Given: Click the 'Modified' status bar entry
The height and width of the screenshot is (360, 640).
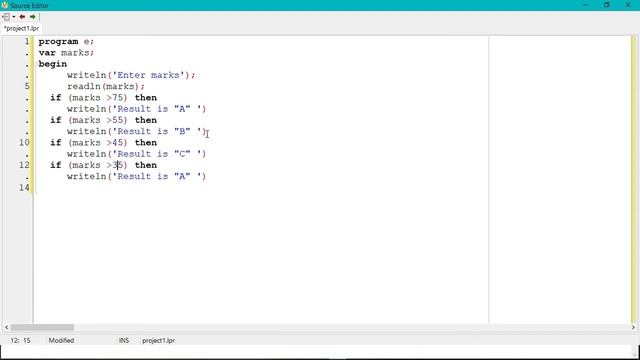Looking at the screenshot, I should coord(61,340).
